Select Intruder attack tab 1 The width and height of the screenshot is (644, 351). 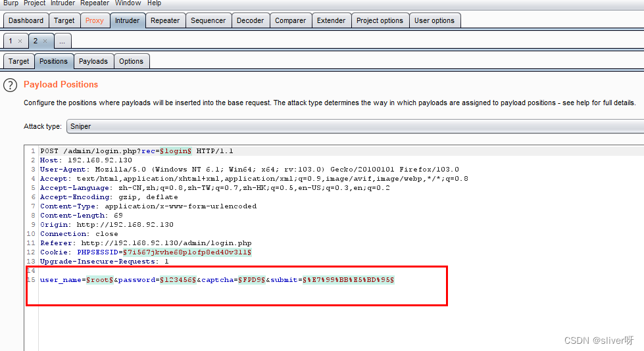tap(11, 41)
